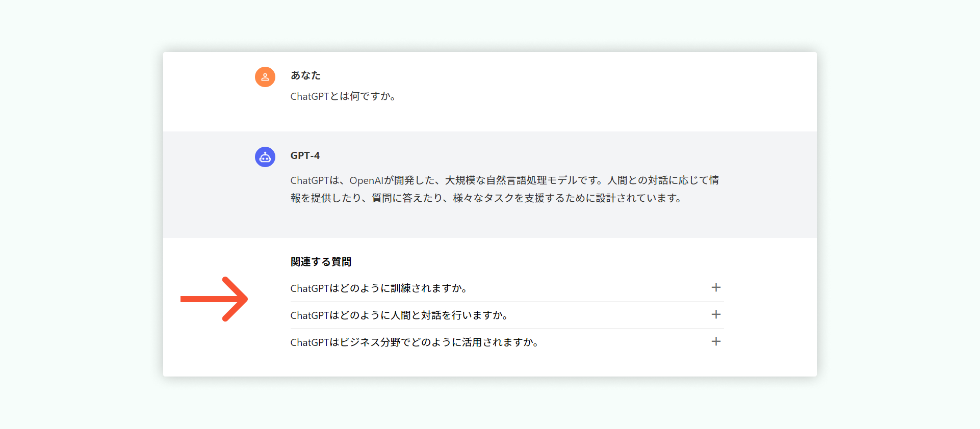Open related question ChatGPTはビジネス分野でどのように活用されますか。
This screenshot has width=980, height=429.
[415, 342]
